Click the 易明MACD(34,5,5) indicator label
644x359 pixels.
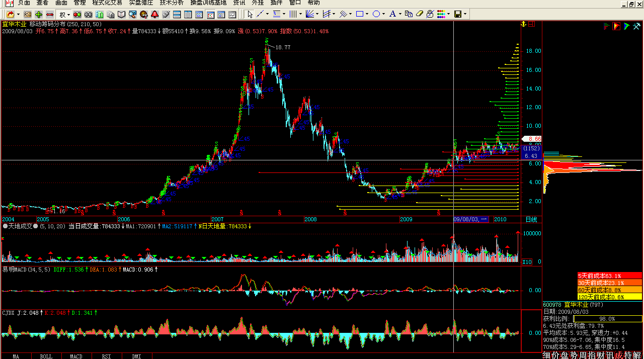(x=26, y=270)
